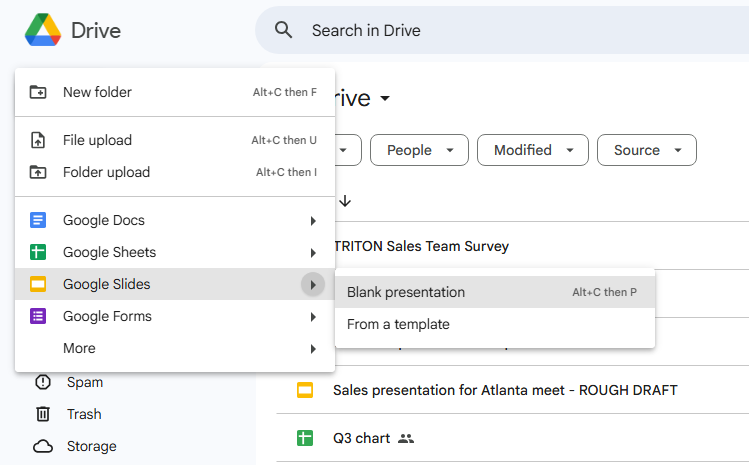Click the sort direction down arrow
749x465 pixels.
pyautogui.click(x=345, y=201)
